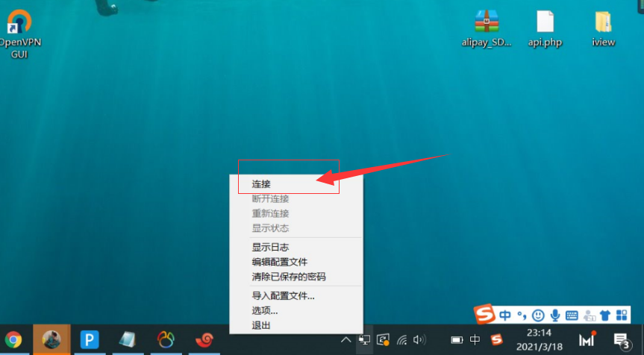The height and width of the screenshot is (355, 644).
Task: Select the api.php file icon
Action: 545,28
